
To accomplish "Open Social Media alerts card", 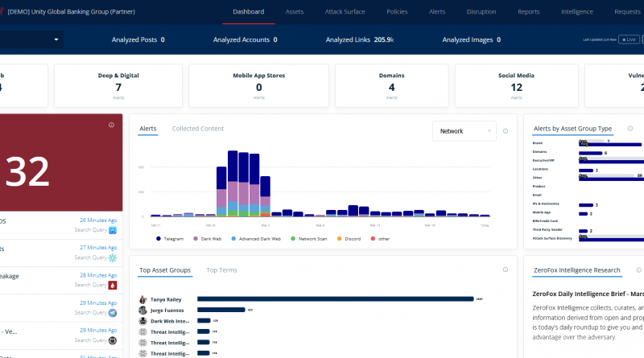I will pyautogui.click(x=516, y=86).
